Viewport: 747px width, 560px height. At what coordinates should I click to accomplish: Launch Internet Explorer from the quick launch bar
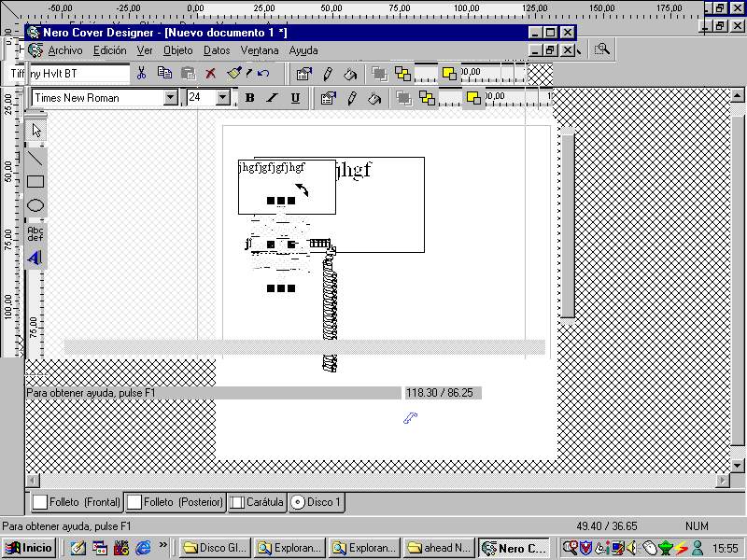144,548
